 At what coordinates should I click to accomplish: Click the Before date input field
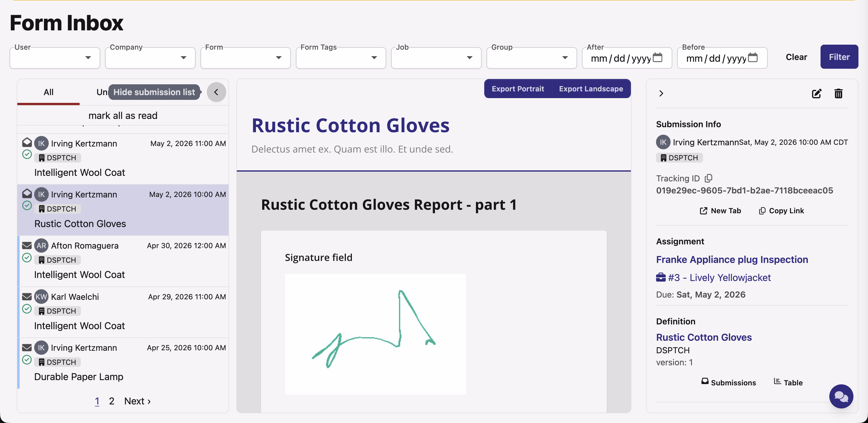722,58
